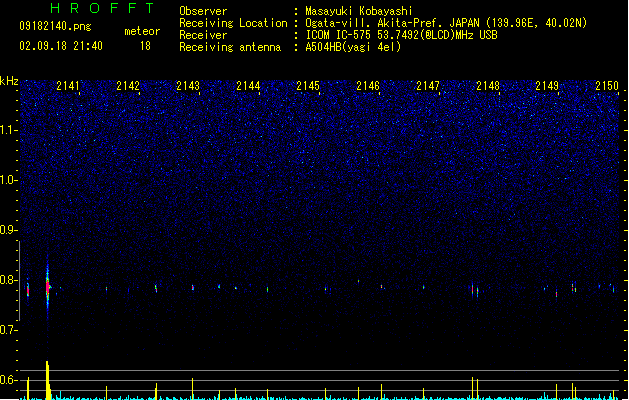Click the meteor count value 18
Screen dimensions: 629x400
coord(145,46)
